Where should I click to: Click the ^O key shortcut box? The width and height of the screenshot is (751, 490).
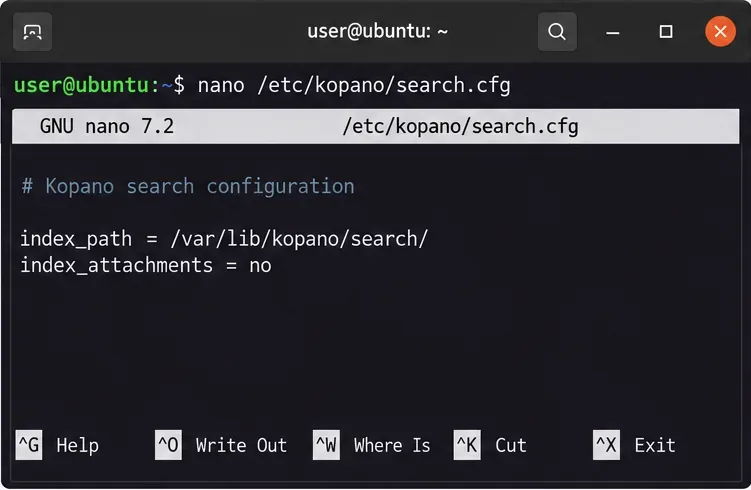(x=168, y=445)
